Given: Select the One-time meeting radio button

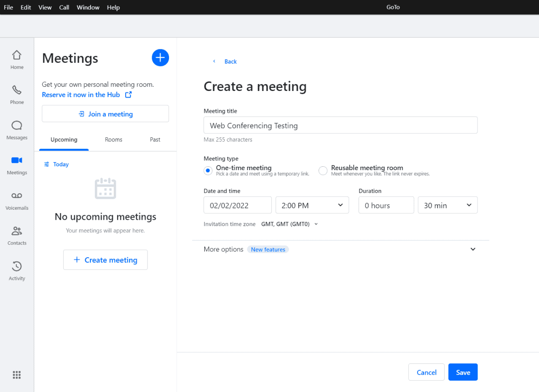Looking at the screenshot, I should coord(208,171).
